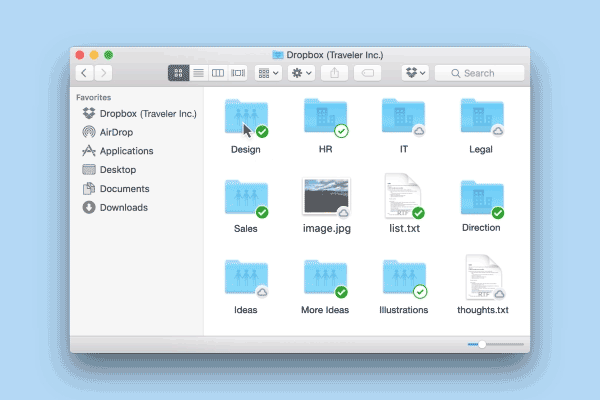Click the Edit Tags toolbar icon
The width and height of the screenshot is (600, 400).
click(x=368, y=73)
